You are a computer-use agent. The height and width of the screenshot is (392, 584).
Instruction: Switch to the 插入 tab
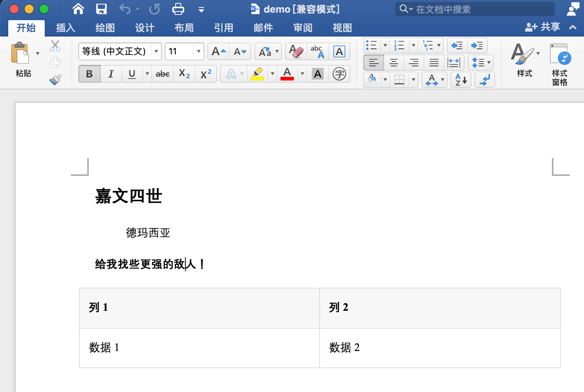[66, 28]
